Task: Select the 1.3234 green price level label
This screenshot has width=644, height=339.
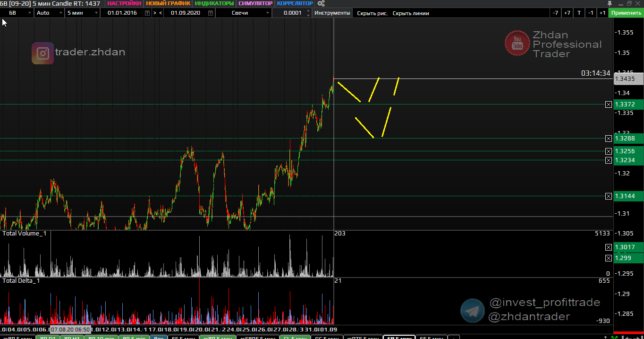Action: 628,160
